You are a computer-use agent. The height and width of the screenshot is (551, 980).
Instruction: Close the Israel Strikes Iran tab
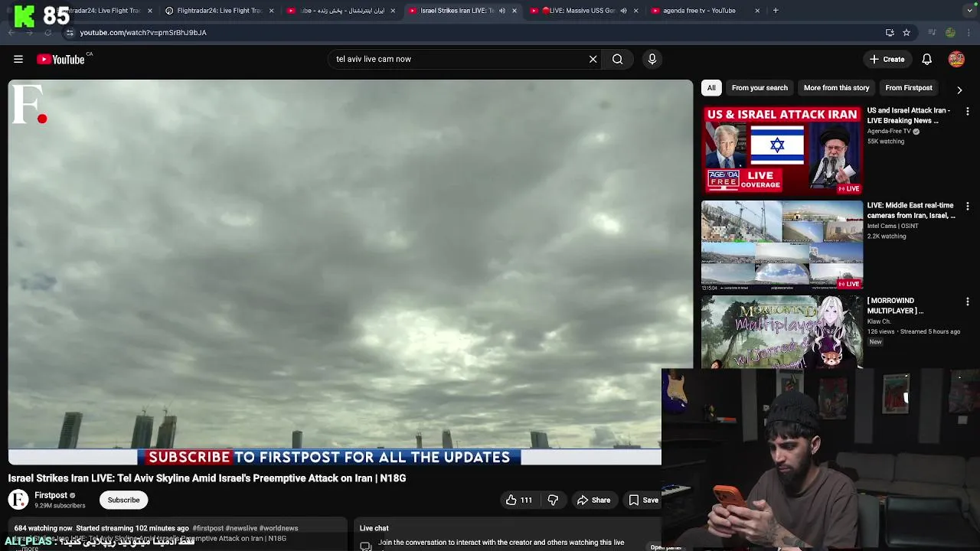(514, 11)
